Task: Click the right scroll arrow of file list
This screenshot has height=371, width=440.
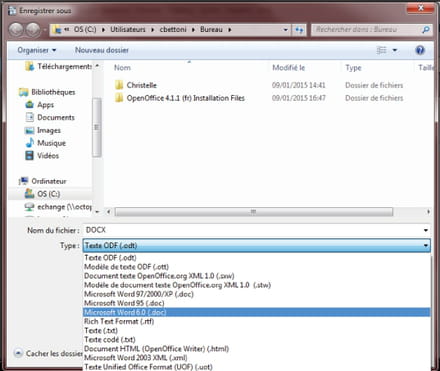Action: (x=428, y=212)
